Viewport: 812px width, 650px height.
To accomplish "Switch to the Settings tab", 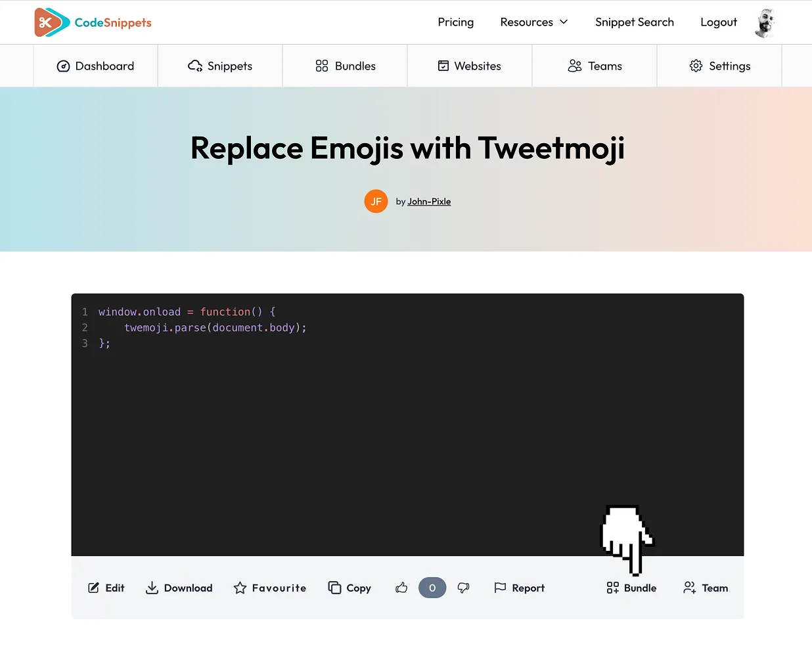I will pyautogui.click(x=719, y=66).
